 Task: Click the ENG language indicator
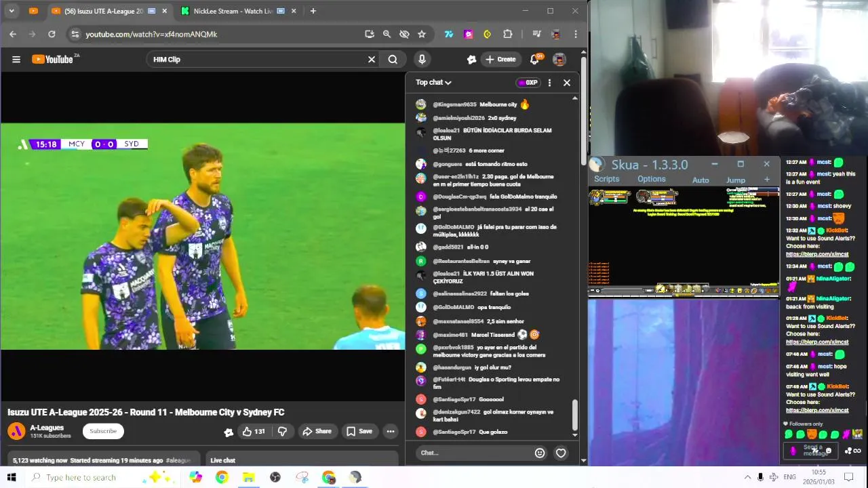790,477
